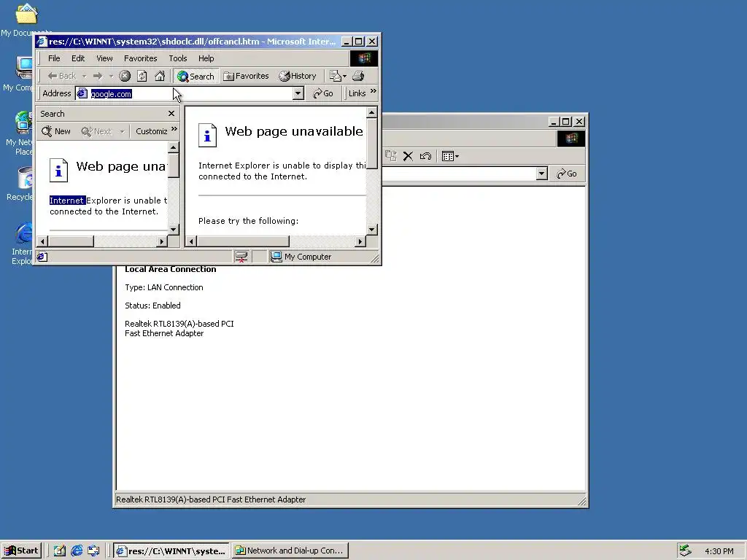Click the network tray icon
The height and width of the screenshot is (560, 747).
point(685,551)
